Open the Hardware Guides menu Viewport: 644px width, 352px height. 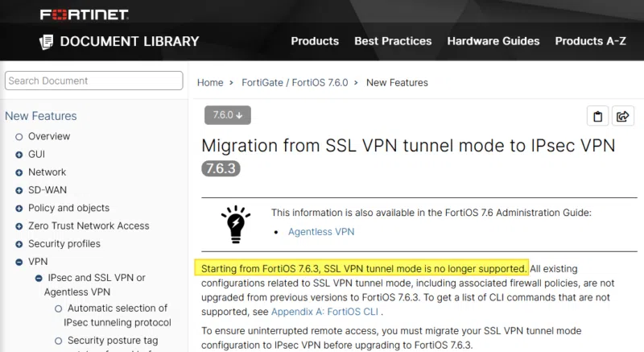coord(493,41)
